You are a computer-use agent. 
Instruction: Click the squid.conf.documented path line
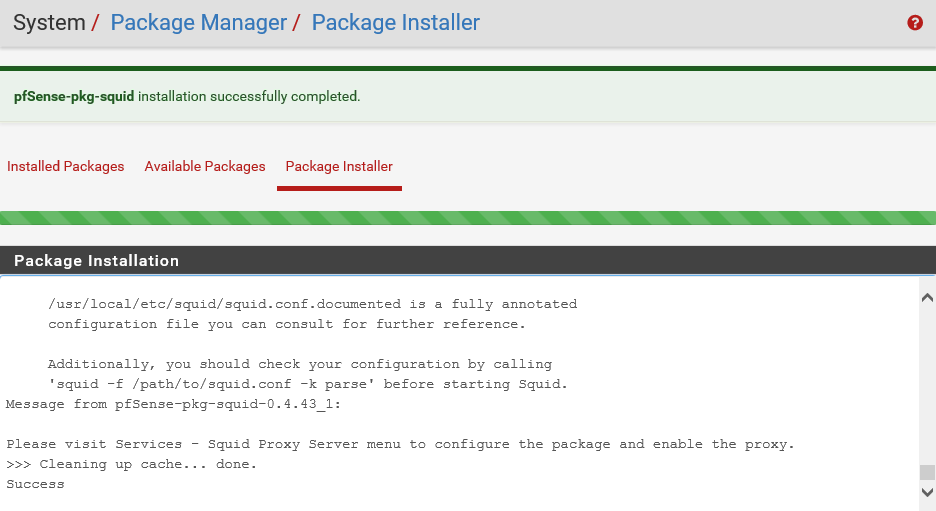[312, 304]
